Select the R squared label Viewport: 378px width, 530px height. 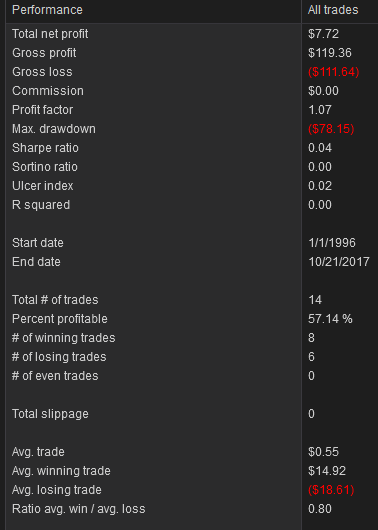point(41,204)
